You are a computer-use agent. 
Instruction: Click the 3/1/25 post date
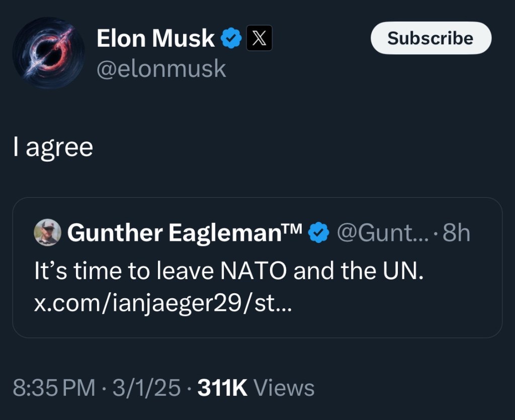coord(146,388)
